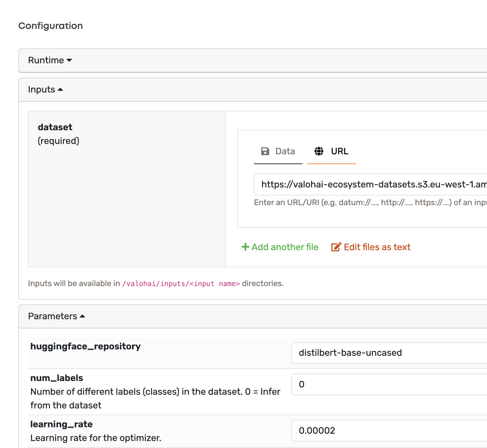
Task: Switch to the Data tab
Action: (278, 151)
